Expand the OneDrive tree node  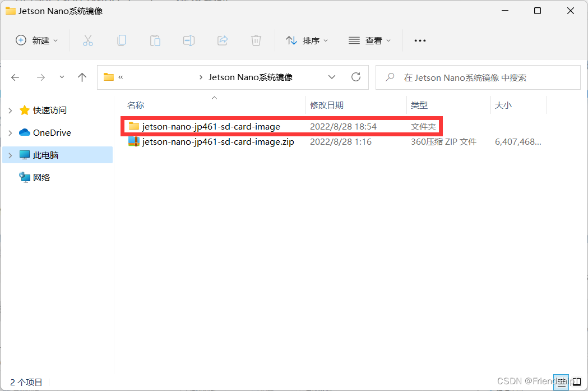(11, 133)
